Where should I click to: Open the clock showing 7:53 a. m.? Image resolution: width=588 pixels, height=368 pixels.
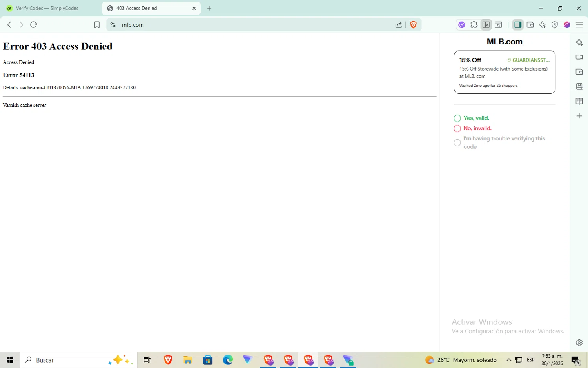pos(552,360)
